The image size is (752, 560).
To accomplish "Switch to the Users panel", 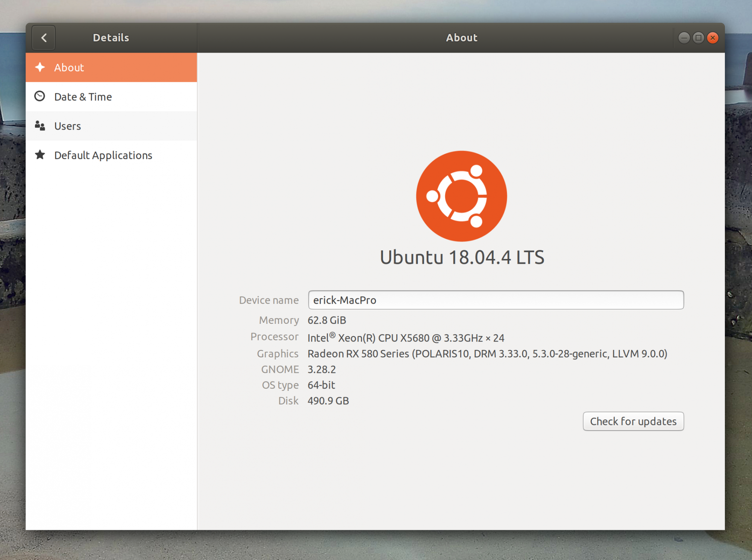I will [68, 126].
